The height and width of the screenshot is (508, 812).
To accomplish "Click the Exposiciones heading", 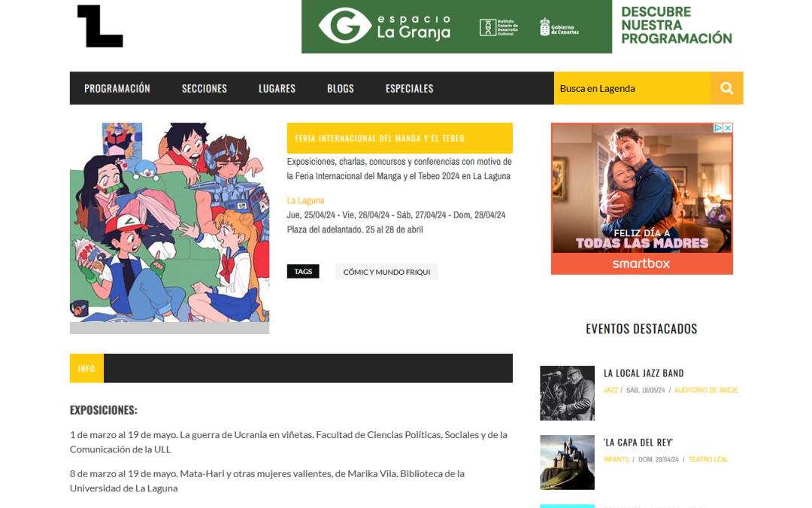I will point(104,410).
